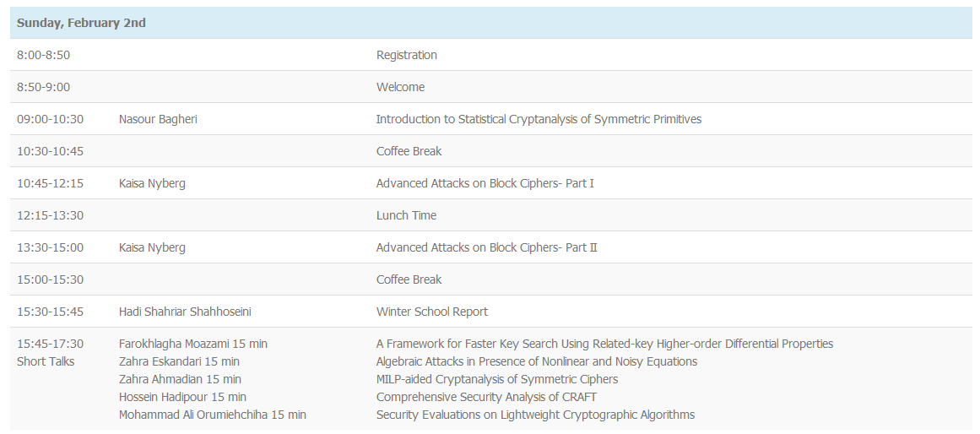Screen dimensions: 980x434
Task: Select the Winter School Report title
Action: (432, 312)
